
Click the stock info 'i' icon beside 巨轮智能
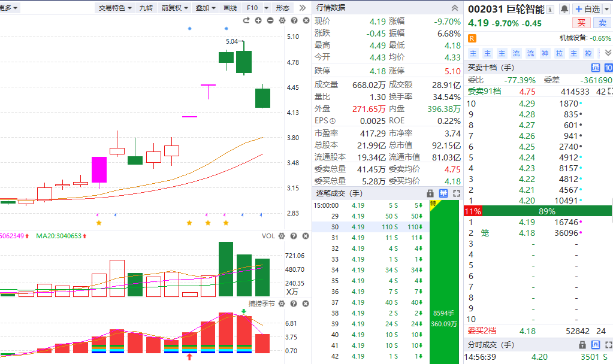(x=550, y=9)
